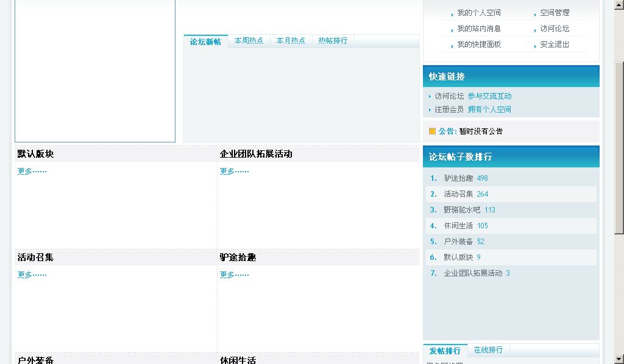Open 户外装备 in the ranking list
624x364 pixels.
(x=458, y=242)
